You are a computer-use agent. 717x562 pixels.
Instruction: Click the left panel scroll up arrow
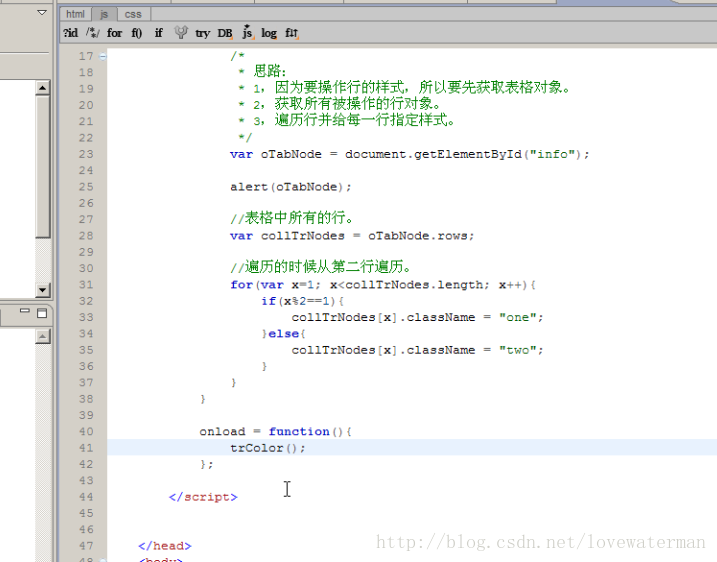[43, 88]
